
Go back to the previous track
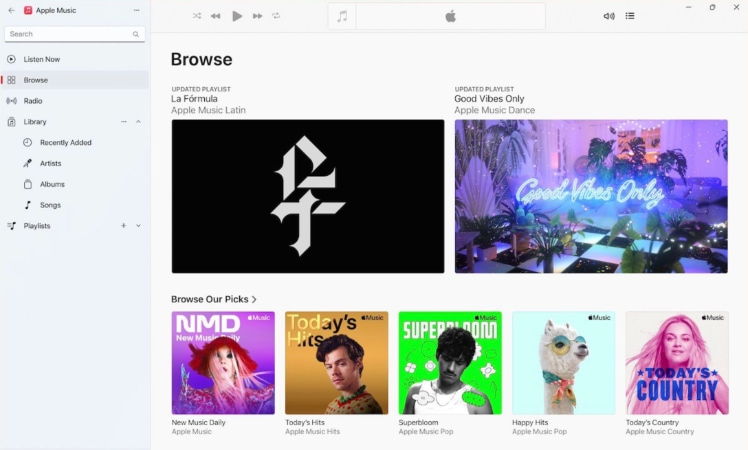click(215, 16)
